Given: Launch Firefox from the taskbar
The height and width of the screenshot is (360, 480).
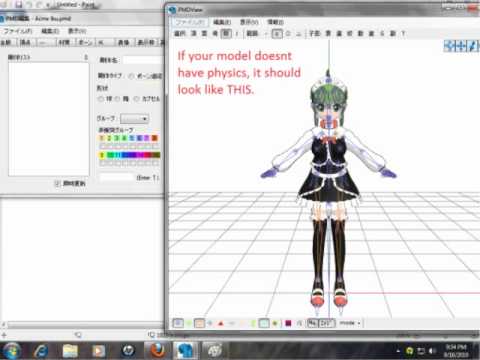Looking at the screenshot, I should [157, 350].
